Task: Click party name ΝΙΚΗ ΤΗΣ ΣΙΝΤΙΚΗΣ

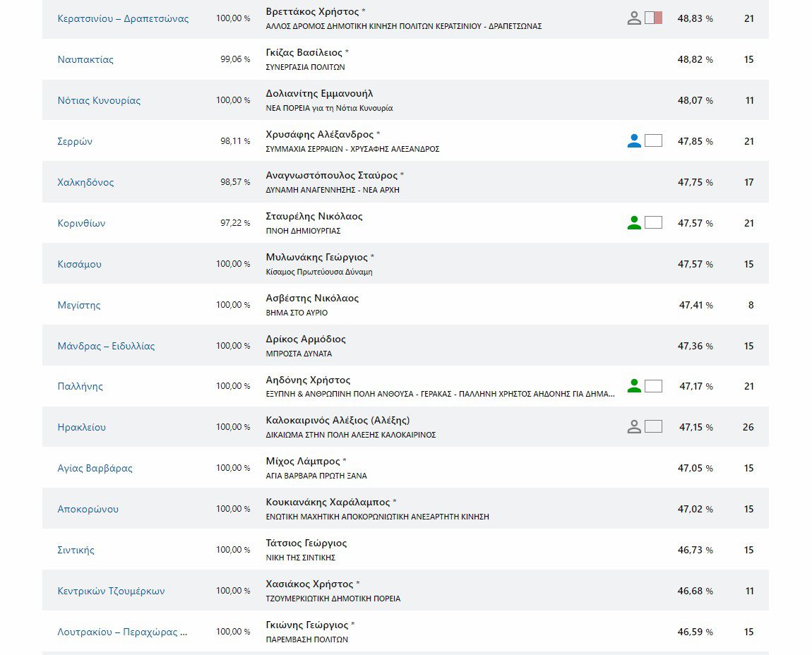Action: click(x=300, y=558)
